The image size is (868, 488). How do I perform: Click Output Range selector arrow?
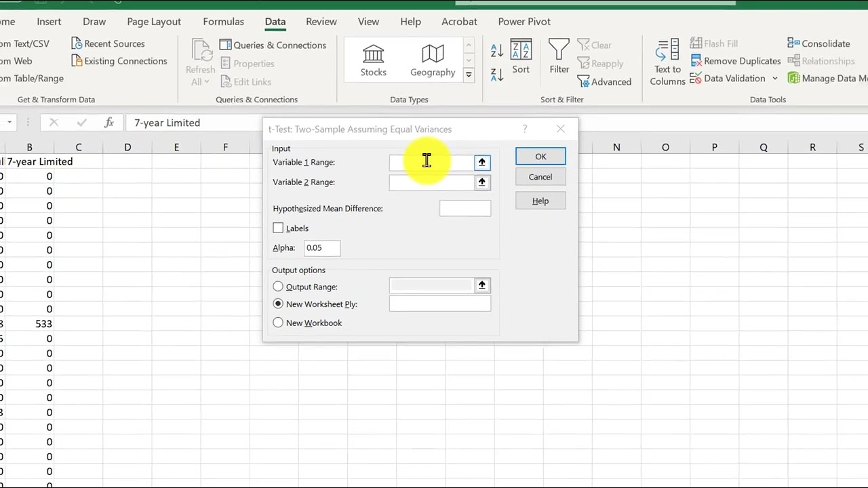[x=481, y=285]
